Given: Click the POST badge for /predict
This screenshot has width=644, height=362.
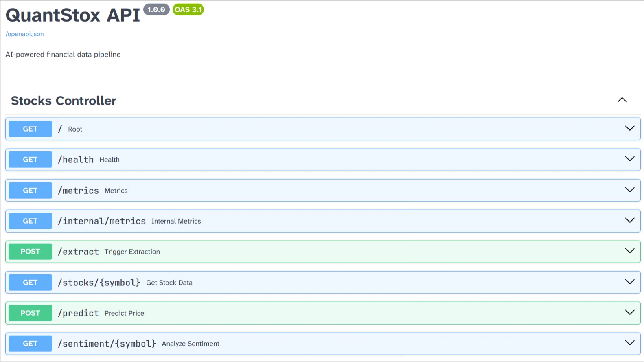Looking at the screenshot, I should pyautogui.click(x=30, y=313).
